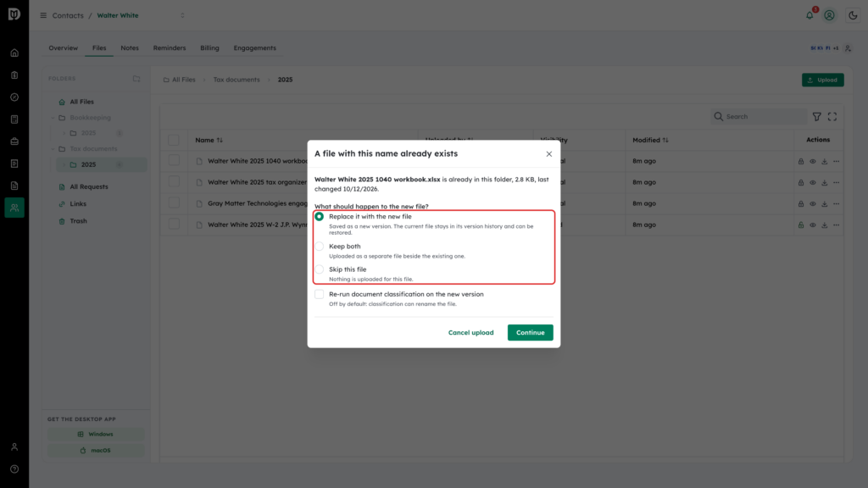
Task: Click the single user icon near the sidebar bottom
Action: pos(14,447)
